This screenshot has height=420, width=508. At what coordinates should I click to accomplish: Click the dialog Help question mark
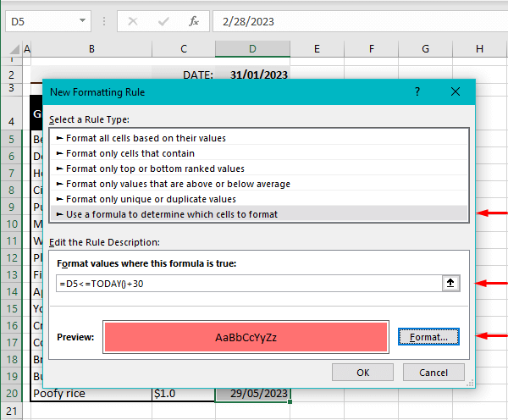pyautogui.click(x=419, y=93)
